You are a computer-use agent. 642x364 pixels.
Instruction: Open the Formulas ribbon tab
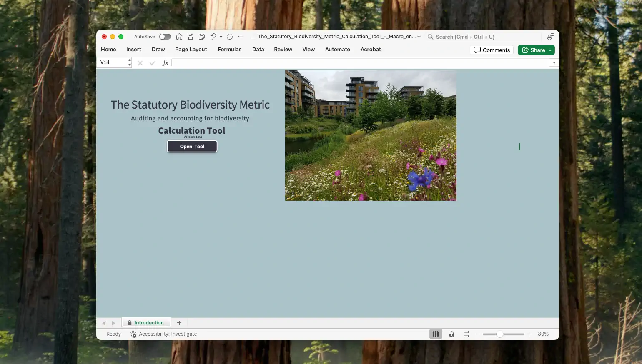[x=229, y=49]
